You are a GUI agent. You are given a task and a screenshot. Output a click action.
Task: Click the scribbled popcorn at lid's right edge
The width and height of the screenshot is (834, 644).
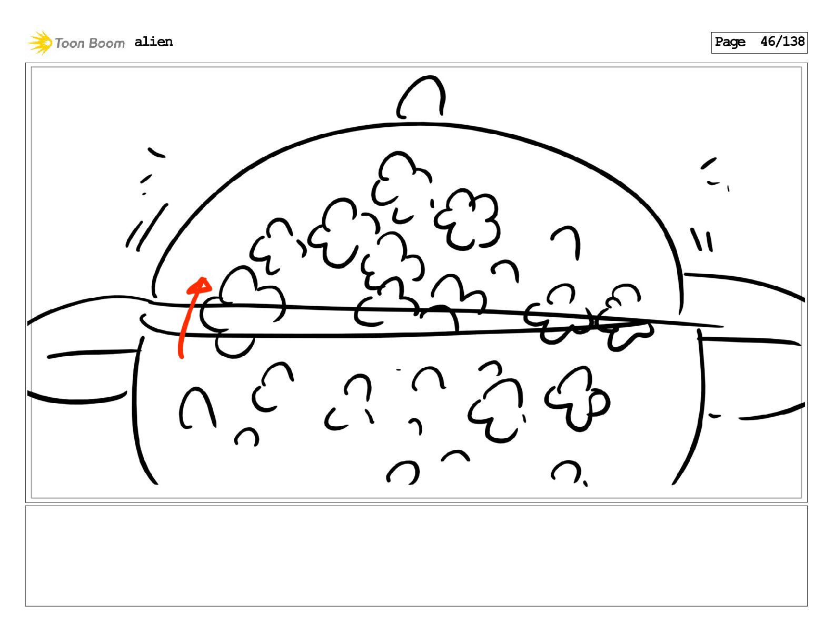590,319
